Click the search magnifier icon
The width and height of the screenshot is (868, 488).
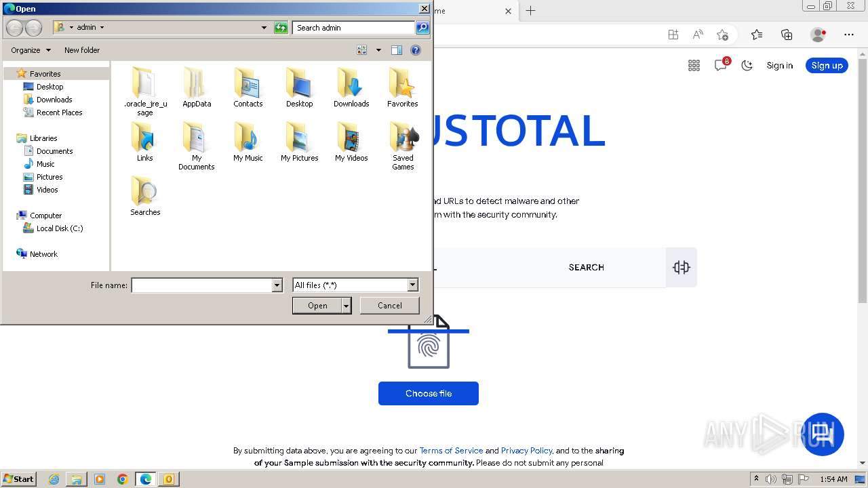tap(422, 28)
